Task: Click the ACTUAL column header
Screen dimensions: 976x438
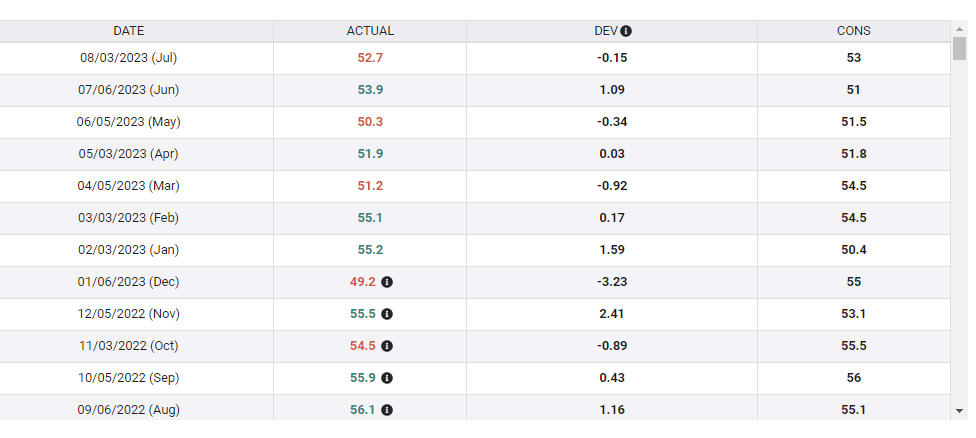Action: click(370, 31)
